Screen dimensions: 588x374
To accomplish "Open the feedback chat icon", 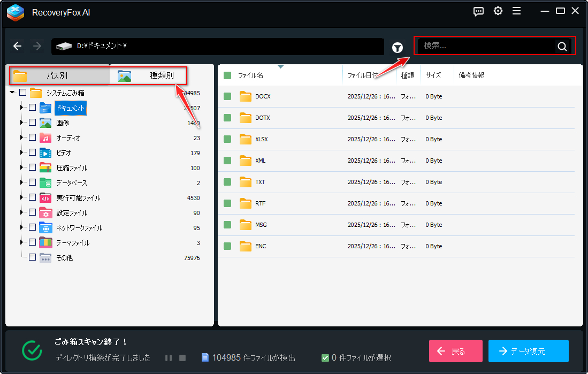I will click(479, 11).
